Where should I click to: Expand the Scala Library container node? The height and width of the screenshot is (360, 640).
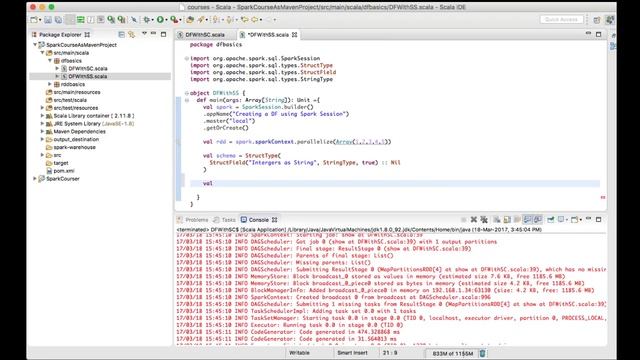pos(42,116)
